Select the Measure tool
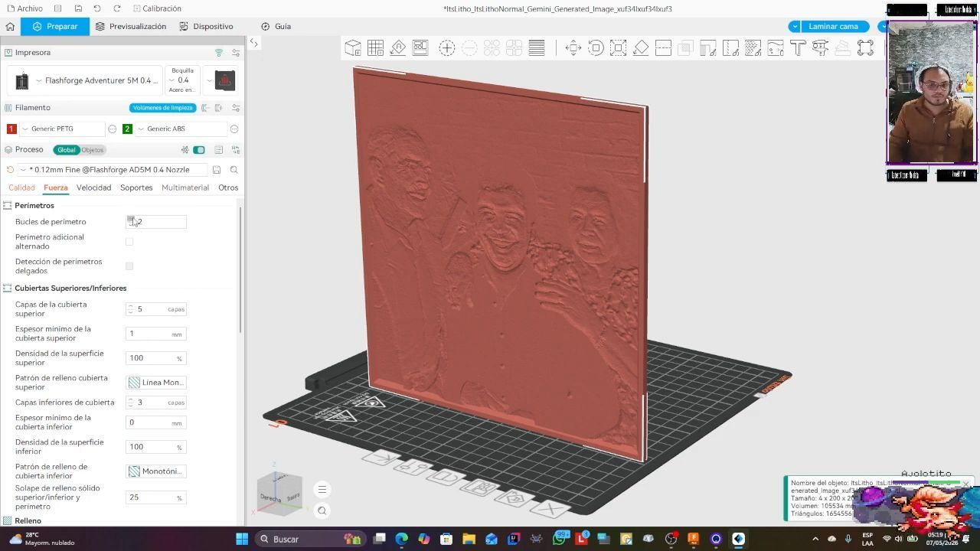 pos(821,48)
